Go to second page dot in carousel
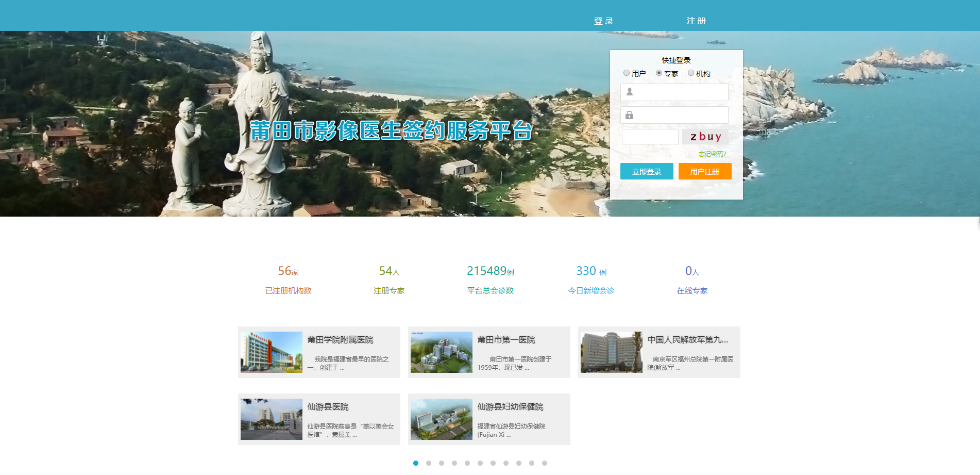 (429, 463)
